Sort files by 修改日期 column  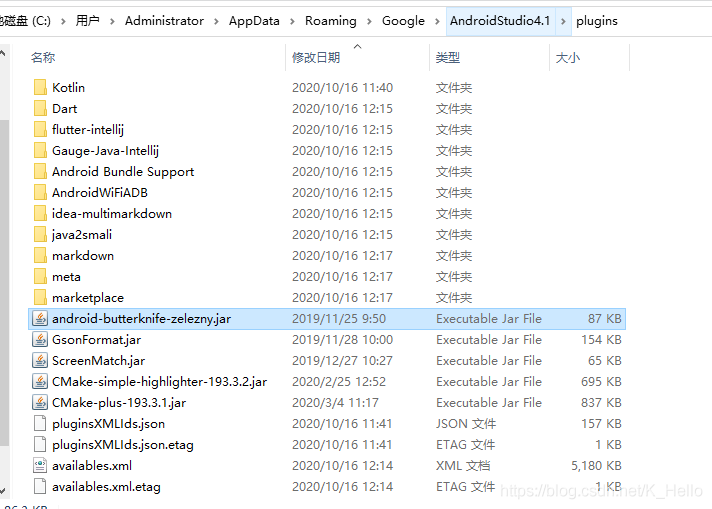tap(316, 58)
